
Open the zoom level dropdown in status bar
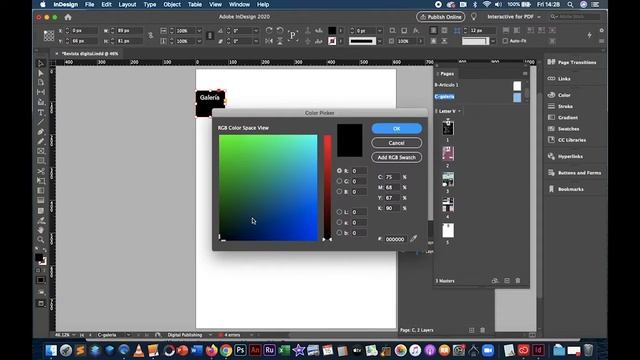click(x=73, y=335)
